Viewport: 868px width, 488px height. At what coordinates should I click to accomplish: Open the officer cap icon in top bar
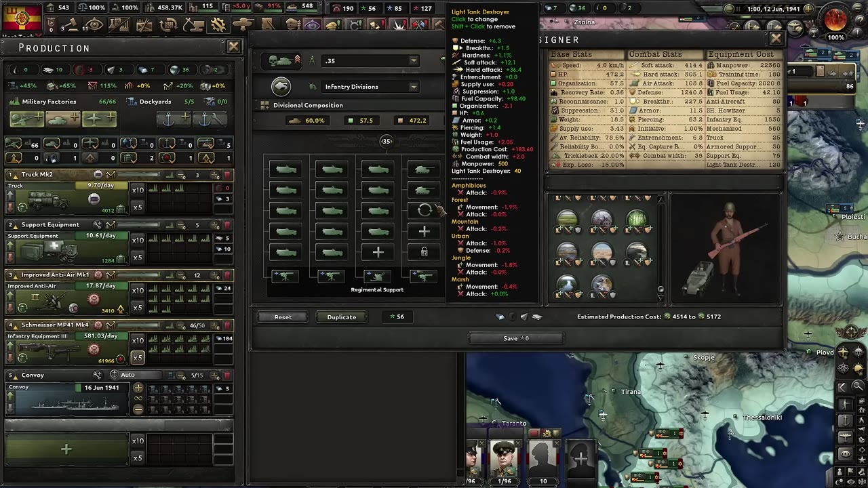coord(293,26)
